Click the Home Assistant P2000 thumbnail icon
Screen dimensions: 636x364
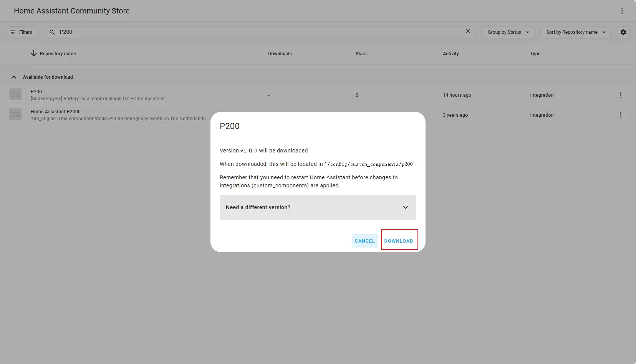coord(15,114)
